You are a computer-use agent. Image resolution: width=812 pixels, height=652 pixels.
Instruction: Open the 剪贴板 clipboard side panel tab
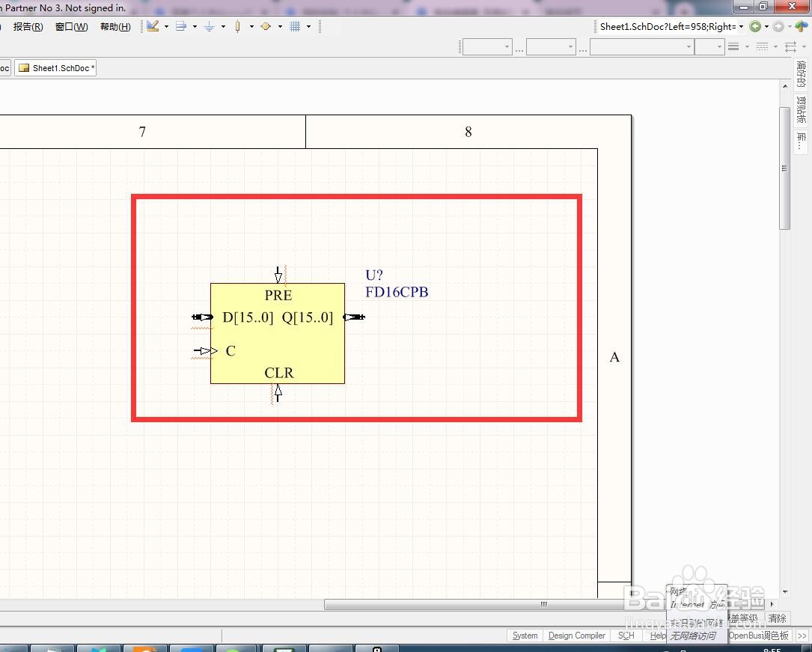tap(801, 109)
